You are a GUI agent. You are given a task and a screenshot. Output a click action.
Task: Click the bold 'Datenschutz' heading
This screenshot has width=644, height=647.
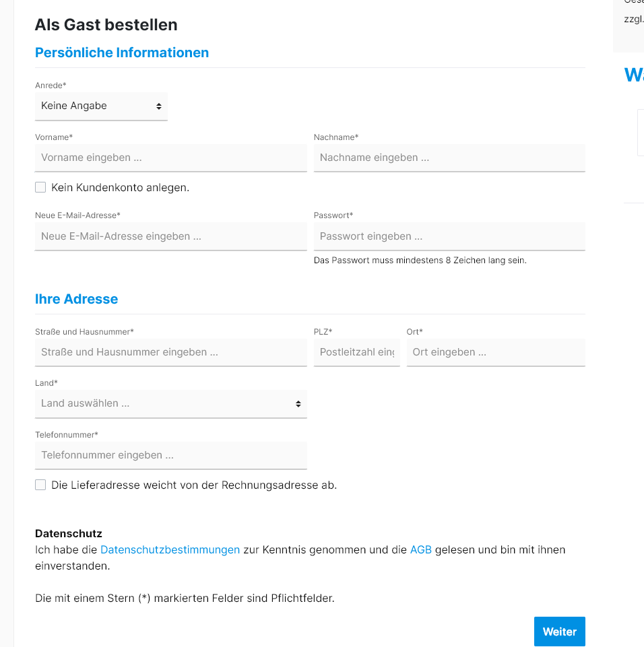pyautogui.click(x=69, y=534)
